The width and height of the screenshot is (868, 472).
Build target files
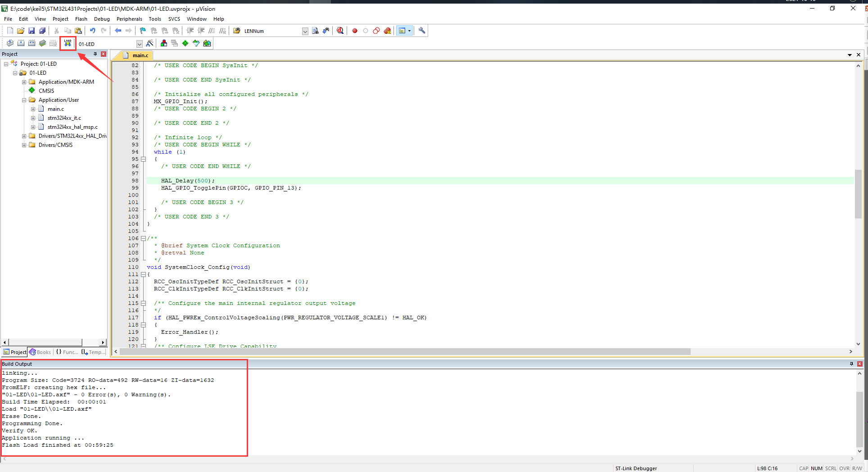click(21, 43)
